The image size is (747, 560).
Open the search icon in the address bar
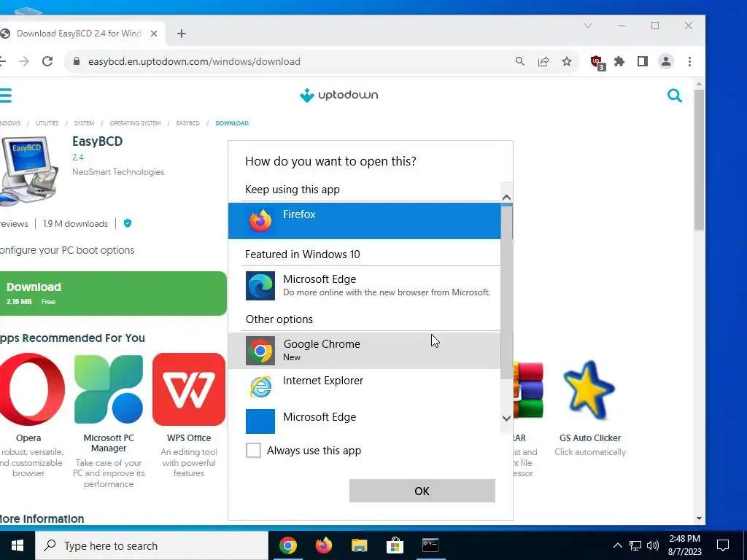[519, 61]
